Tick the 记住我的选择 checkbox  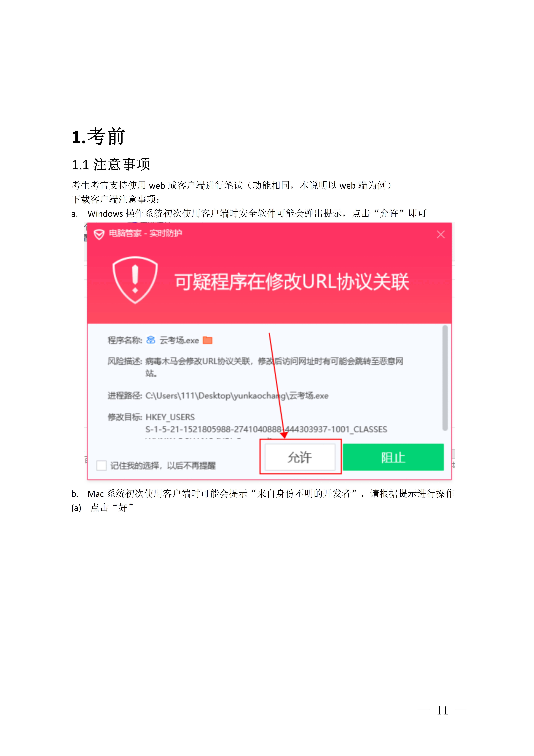tap(101, 466)
